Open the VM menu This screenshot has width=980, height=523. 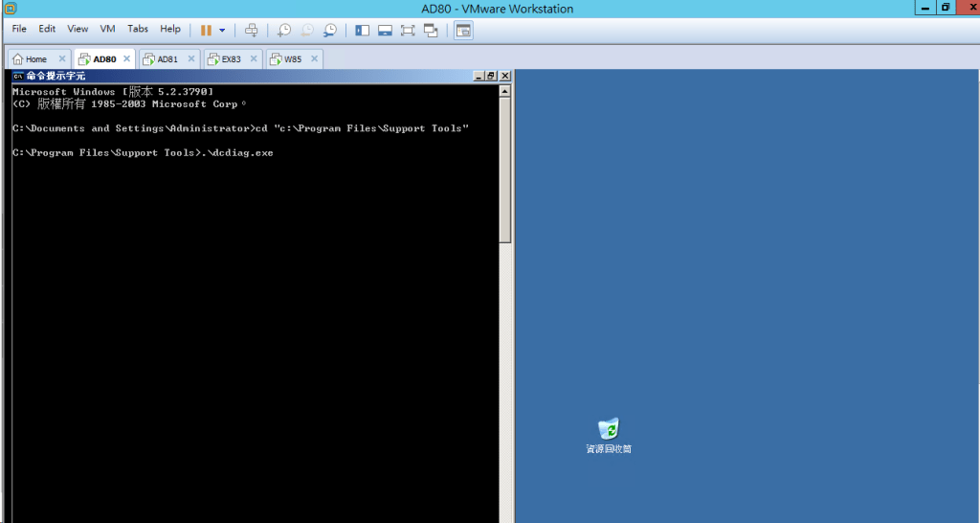point(107,29)
